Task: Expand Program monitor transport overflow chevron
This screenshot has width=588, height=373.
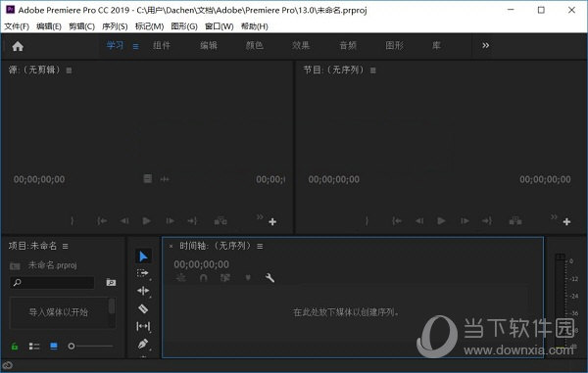Action: [x=554, y=216]
